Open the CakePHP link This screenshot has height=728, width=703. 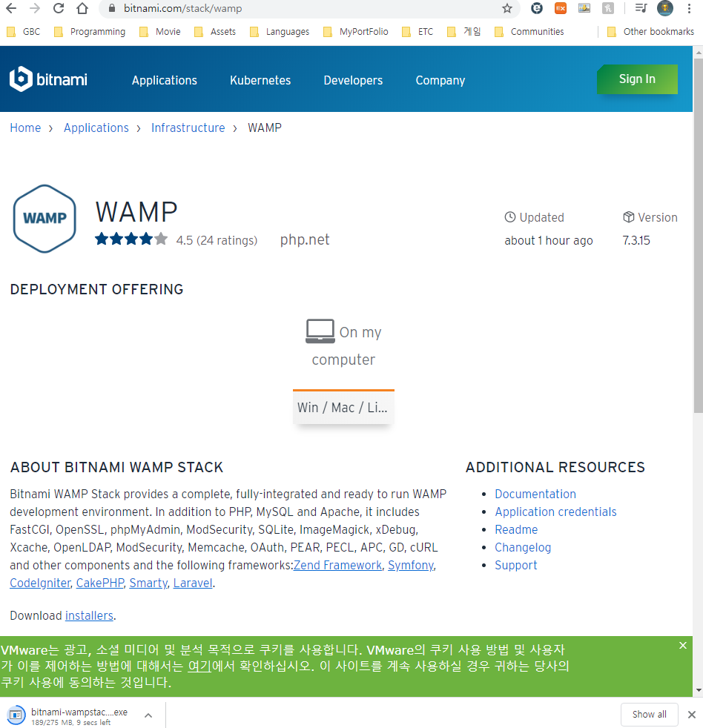tap(100, 583)
